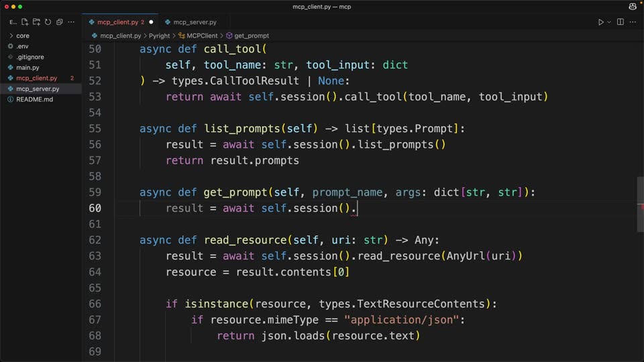The width and height of the screenshot is (644, 362).
Task: Click the New Folder icon in explorer
Action: click(36, 21)
